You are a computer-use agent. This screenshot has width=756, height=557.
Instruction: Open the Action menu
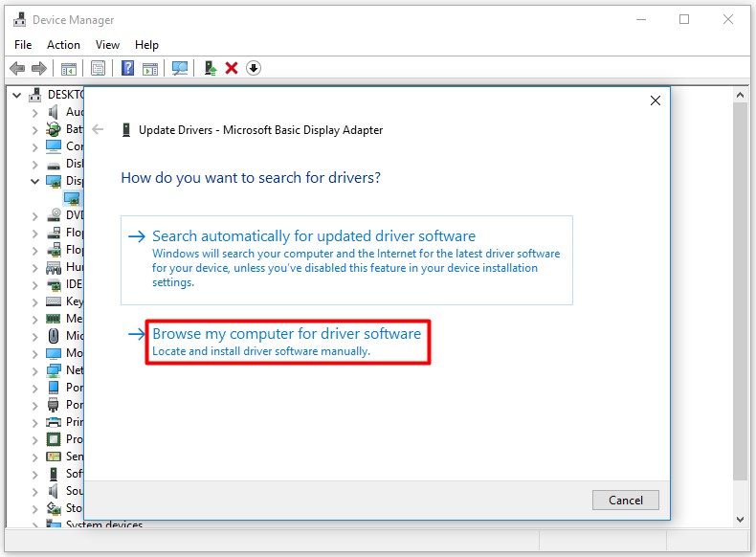tap(63, 45)
